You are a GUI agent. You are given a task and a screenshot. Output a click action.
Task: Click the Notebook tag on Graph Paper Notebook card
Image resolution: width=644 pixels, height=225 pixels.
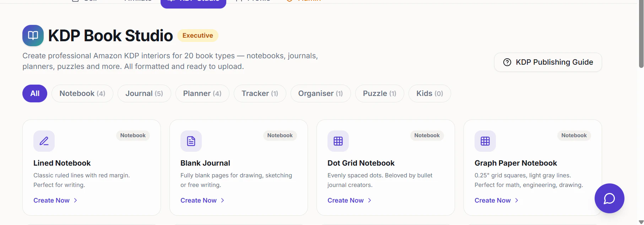pyautogui.click(x=574, y=135)
